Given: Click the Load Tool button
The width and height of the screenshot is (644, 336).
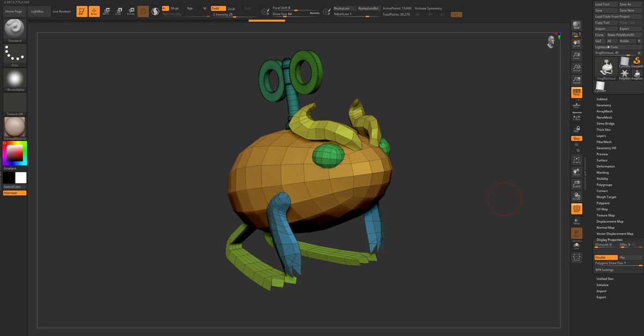Looking at the screenshot, I should 606,4.
